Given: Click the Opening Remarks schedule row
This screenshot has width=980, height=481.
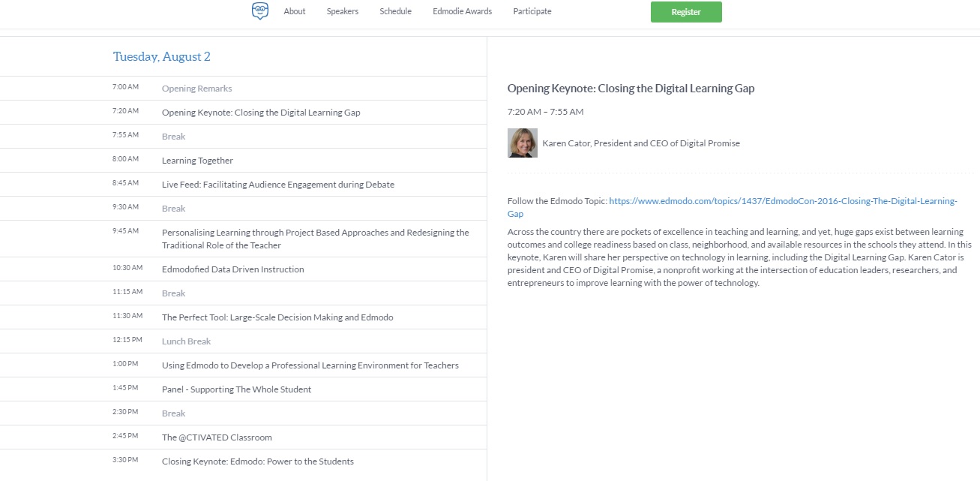Looking at the screenshot, I should click(x=196, y=89).
